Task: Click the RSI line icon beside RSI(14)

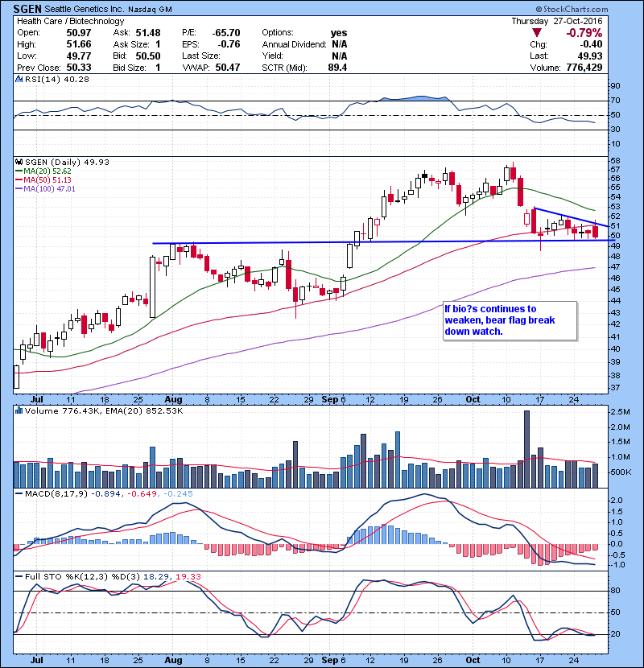Action: [x=19, y=79]
